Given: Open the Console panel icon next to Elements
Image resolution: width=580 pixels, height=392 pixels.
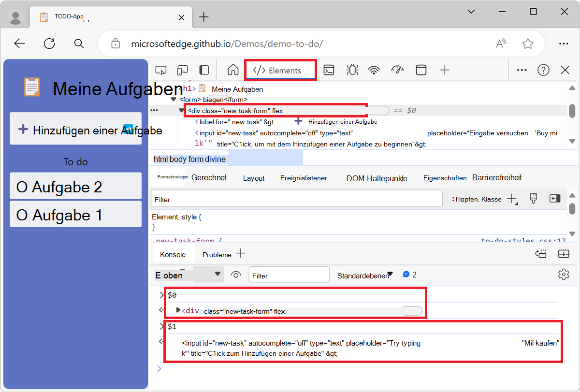Looking at the screenshot, I should coord(329,70).
